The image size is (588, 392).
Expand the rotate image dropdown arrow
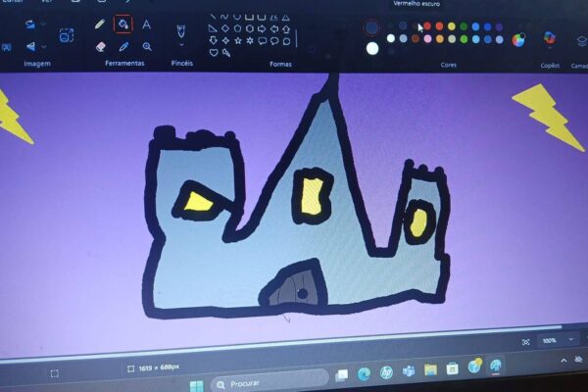pyautogui.click(x=43, y=24)
